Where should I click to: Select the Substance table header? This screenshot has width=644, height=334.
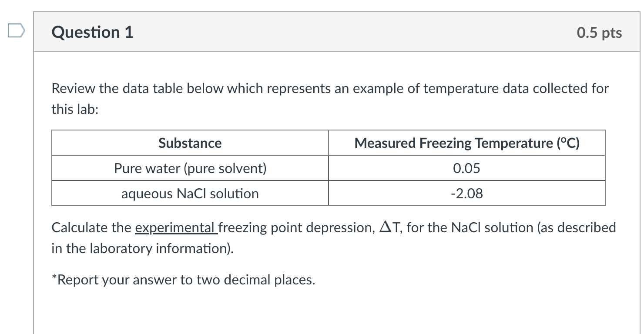[190, 143]
